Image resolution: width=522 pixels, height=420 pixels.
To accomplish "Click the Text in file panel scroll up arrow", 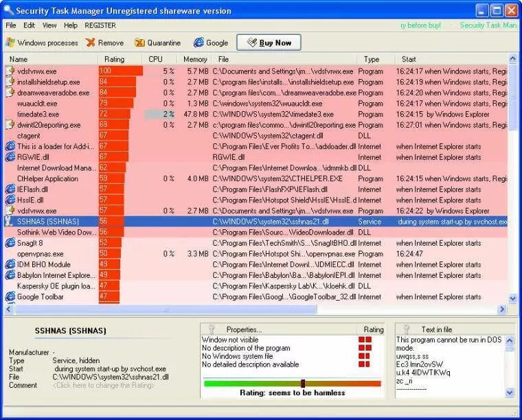I will tap(510, 340).
